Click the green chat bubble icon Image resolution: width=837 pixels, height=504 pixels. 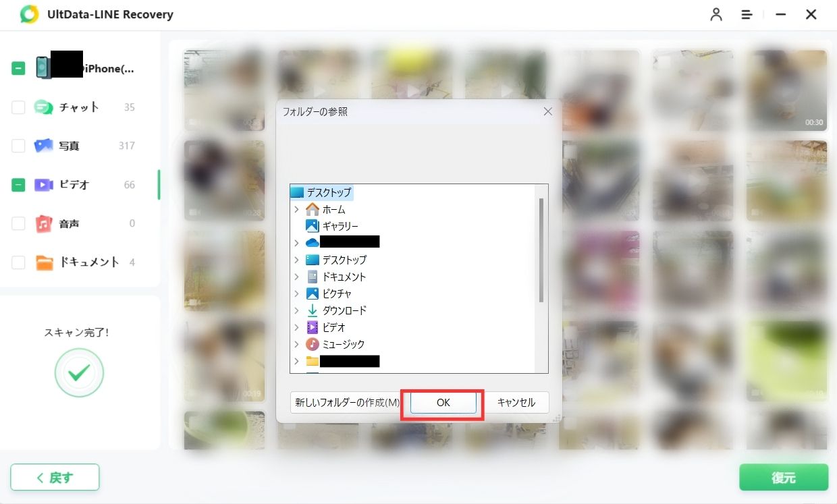43,107
